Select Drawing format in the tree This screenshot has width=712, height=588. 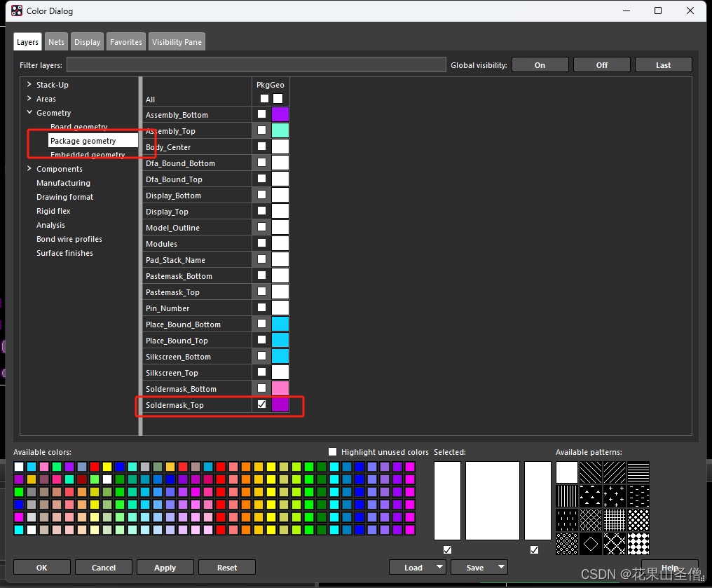64,197
